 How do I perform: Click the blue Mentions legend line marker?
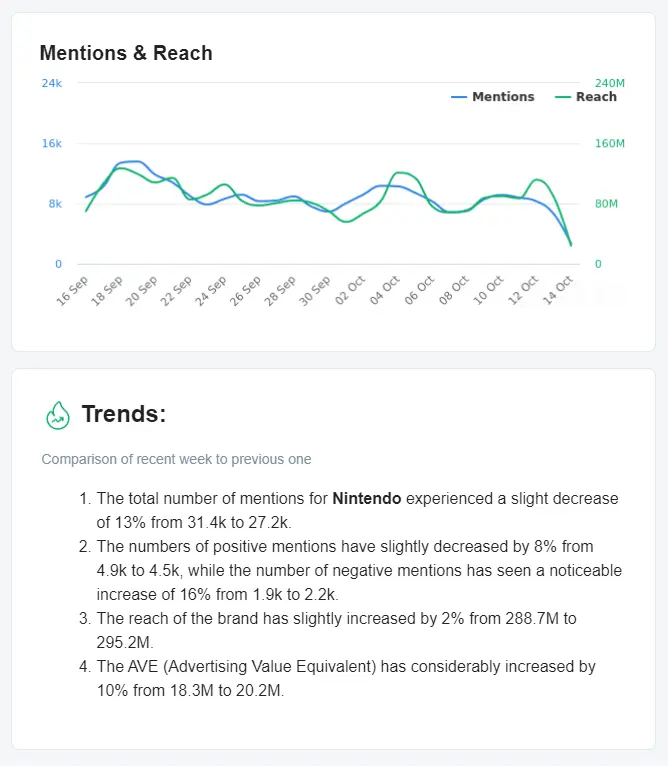click(x=460, y=97)
